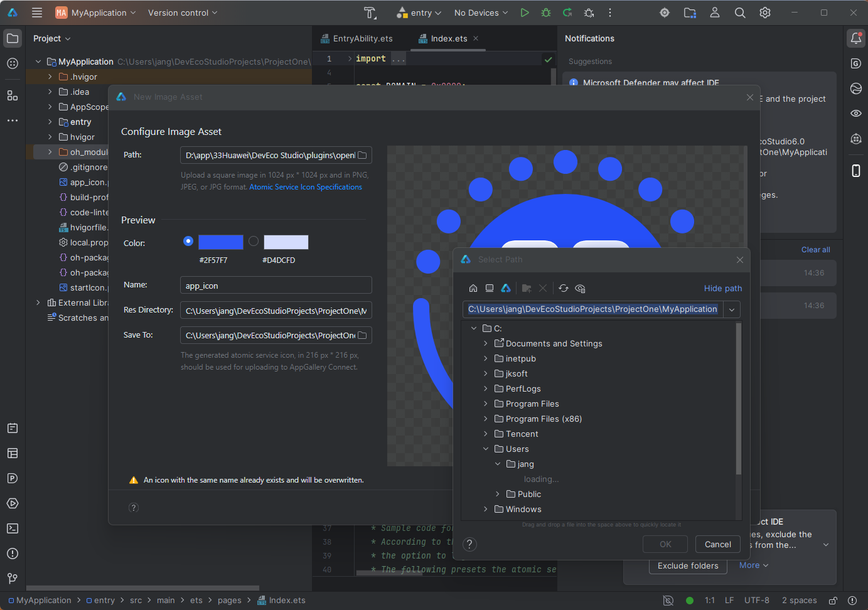The width and height of the screenshot is (868, 610).
Task: Switch to the EntryAbility.ets tab
Action: click(x=362, y=38)
